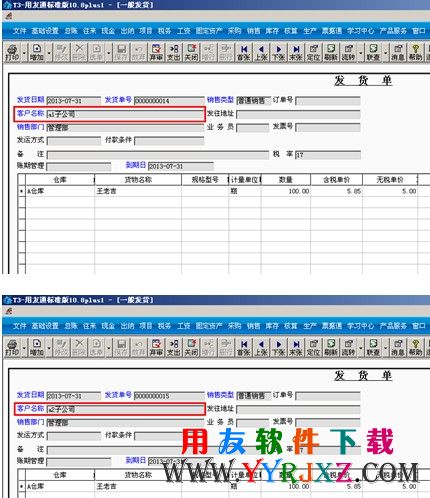Viewport: 430px width, 498px height.
Task: Click 发往地址 field in invoice 0000000014 window
Action: click(298, 114)
